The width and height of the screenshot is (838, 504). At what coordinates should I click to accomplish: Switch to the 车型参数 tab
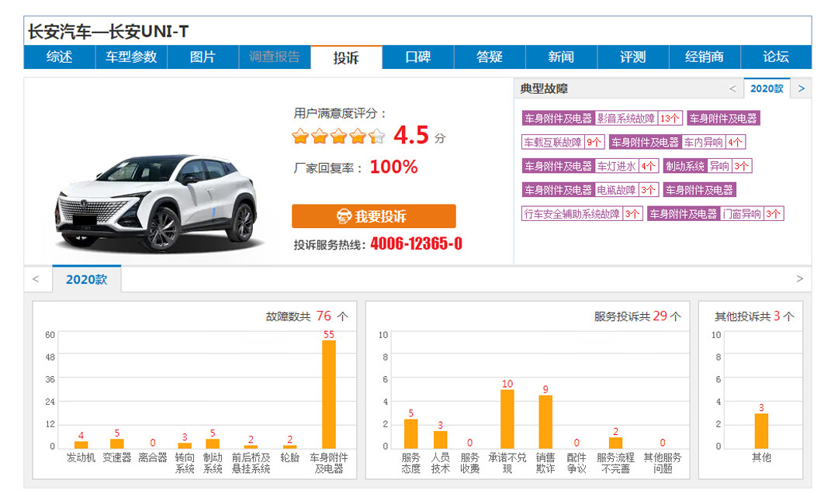[x=131, y=57]
